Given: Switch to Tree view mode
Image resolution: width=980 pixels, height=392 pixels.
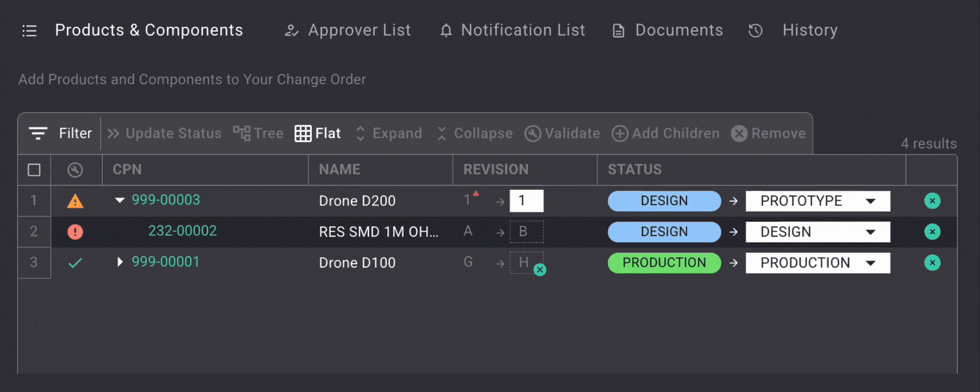Looking at the screenshot, I should coord(258,134).
